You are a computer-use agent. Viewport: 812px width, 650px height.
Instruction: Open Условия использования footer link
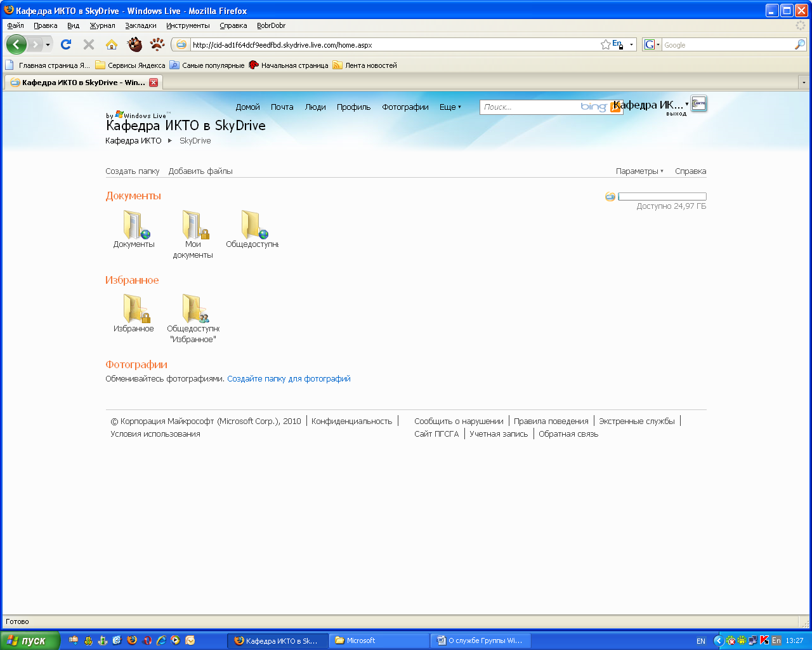tap(155, 434)
